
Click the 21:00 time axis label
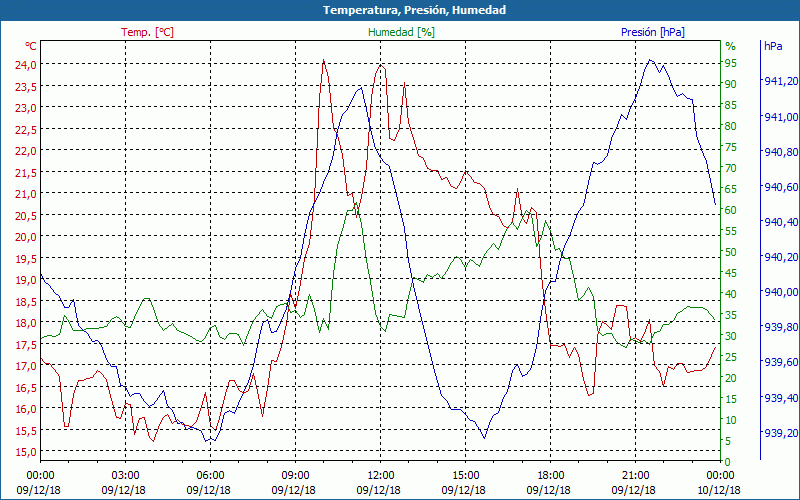click(x=635, y=477)
